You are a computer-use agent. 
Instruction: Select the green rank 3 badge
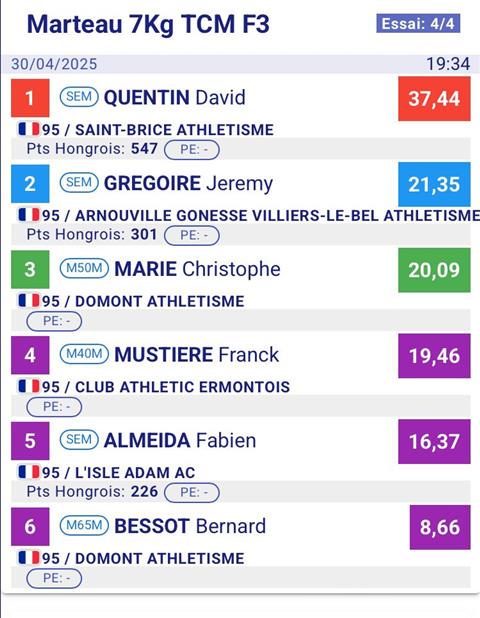tap(30, 269)
